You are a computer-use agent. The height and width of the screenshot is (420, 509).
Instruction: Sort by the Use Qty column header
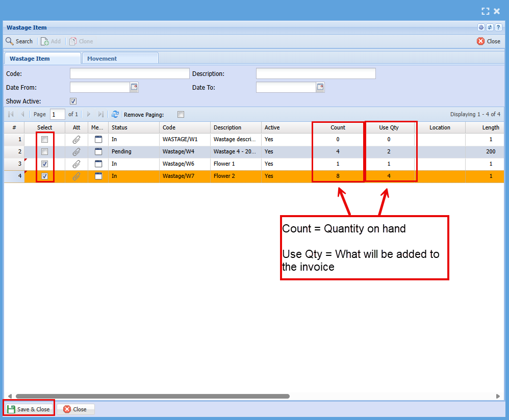pos(389,127)
